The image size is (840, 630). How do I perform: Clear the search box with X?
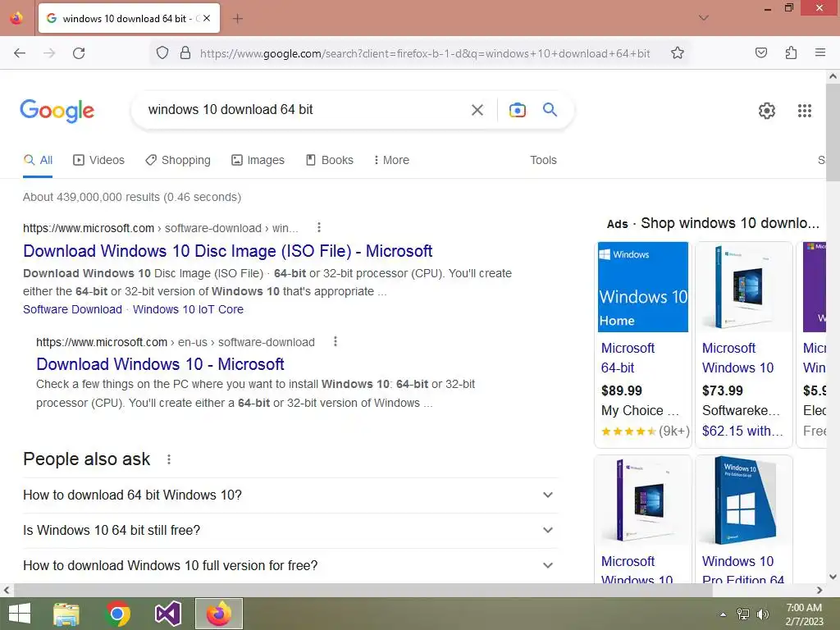[x=477, y=110]
